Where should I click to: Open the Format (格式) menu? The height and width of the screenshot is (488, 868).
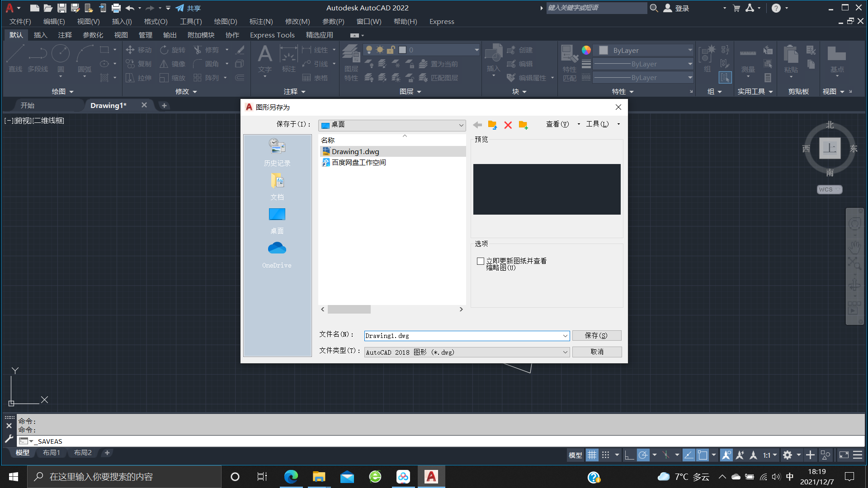tap(156, 21)
